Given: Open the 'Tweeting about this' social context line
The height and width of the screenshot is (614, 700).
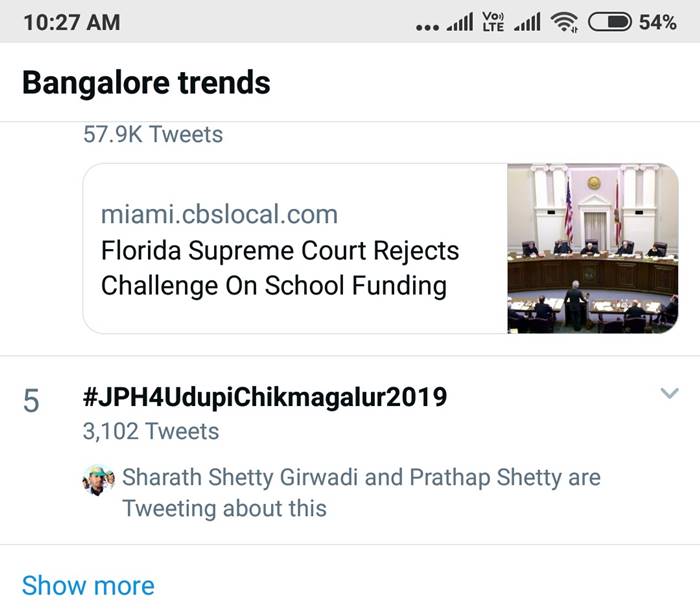Looking at the screenshot, I should [360, 492].
